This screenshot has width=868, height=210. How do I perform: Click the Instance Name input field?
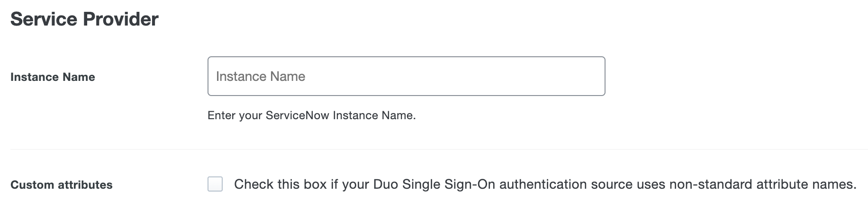[x=406, y=76]
